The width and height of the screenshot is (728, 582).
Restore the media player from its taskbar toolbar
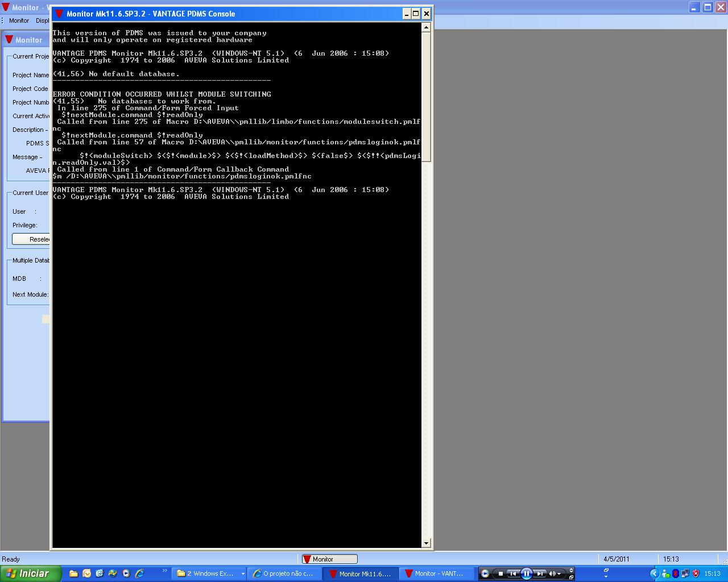(572, 577)
